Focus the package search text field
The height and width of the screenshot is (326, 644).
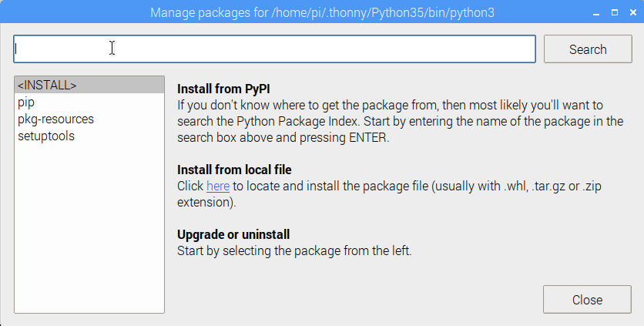point(274,49)
